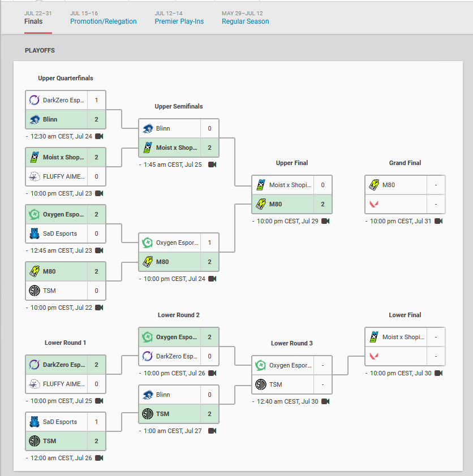Click the video icon for the 10:00 pm Jul 26 match
Viewport: 473px width, 476px height.
(x=212, y=373)
